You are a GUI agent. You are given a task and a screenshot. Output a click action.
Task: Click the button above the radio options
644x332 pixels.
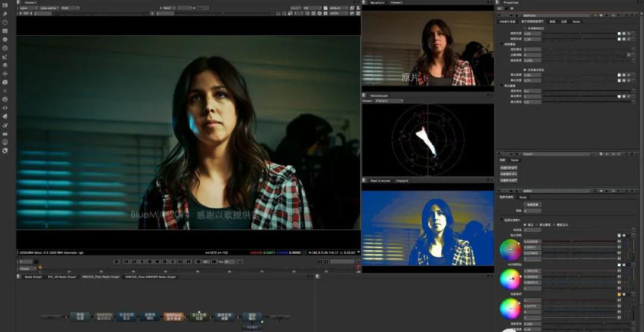pyautogui.click(x=532, y=204)
